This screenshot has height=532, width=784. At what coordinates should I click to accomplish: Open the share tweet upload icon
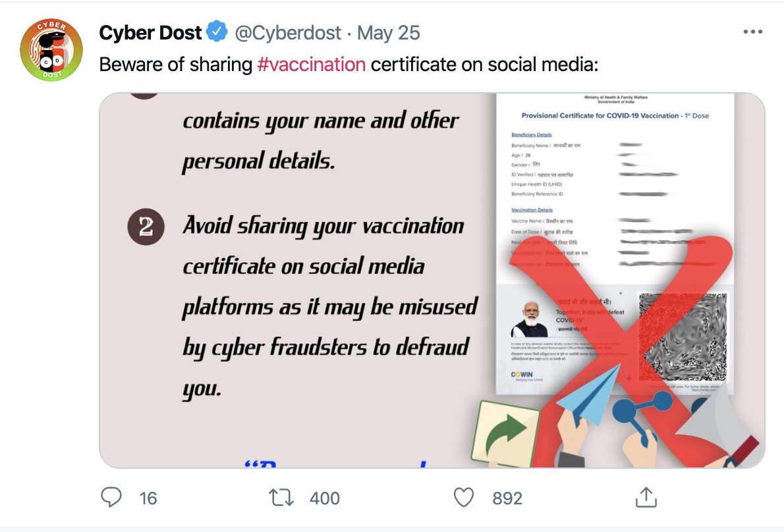[646, 497]
